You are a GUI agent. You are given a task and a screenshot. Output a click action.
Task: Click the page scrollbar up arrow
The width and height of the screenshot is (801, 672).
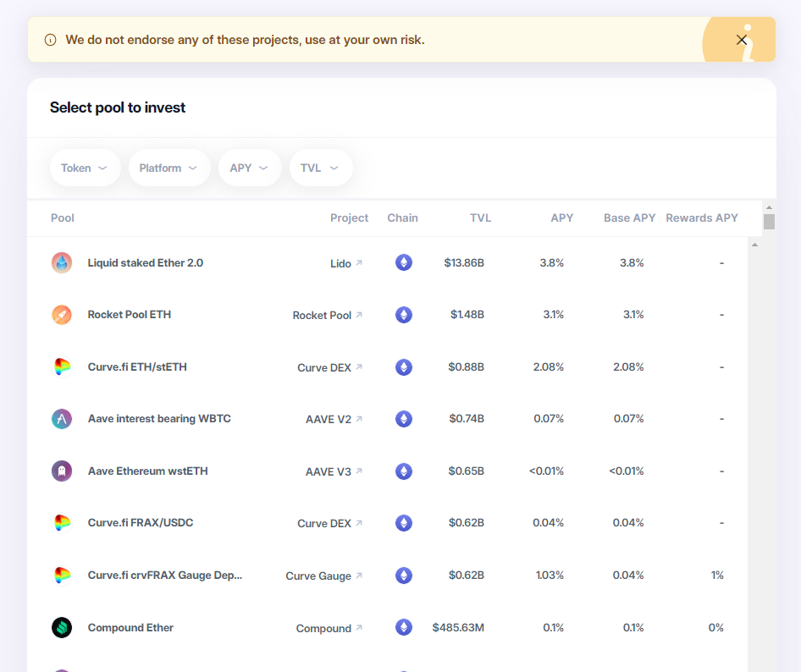click(769, 207)
